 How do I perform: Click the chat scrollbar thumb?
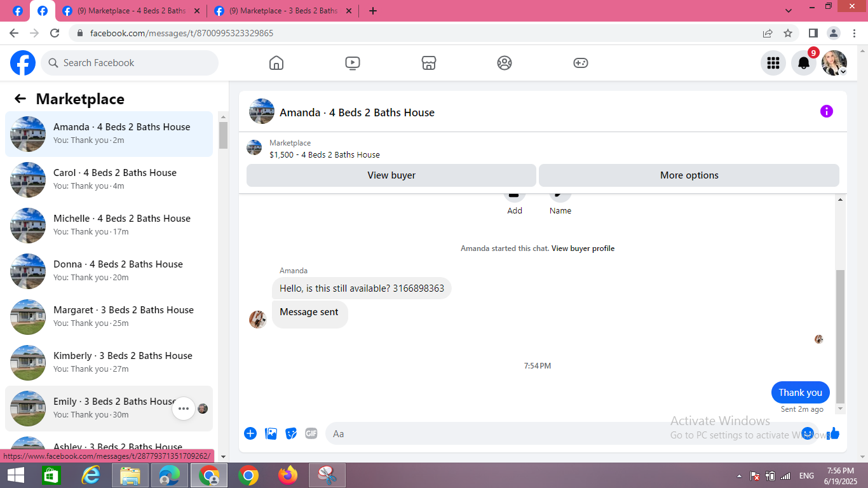pos(840,336)
